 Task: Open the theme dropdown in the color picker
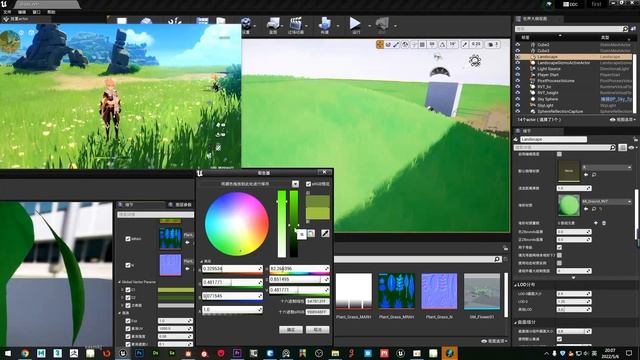pyautogui.click(x=295, y=184)
